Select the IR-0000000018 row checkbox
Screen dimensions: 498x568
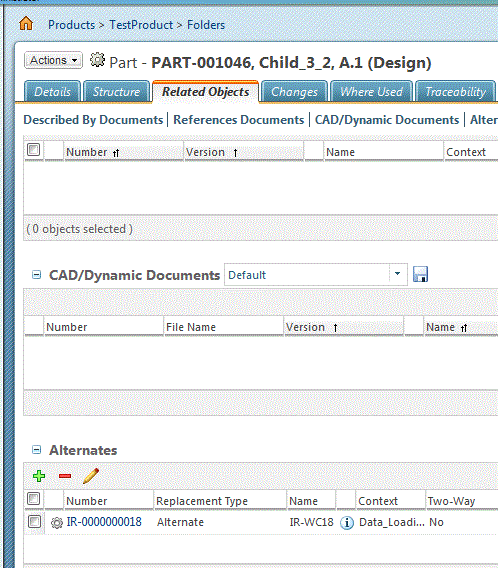tap(34, 522)
